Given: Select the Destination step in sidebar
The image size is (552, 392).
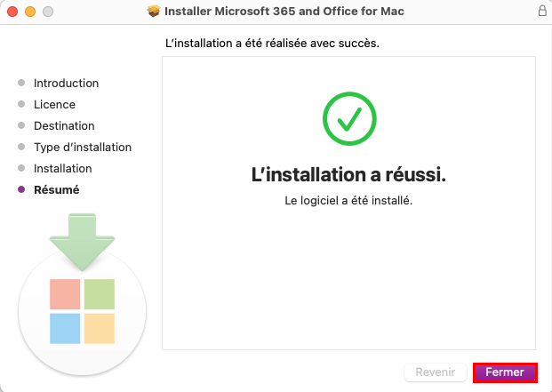Looking at the screenshot, I should coord(64,126).
